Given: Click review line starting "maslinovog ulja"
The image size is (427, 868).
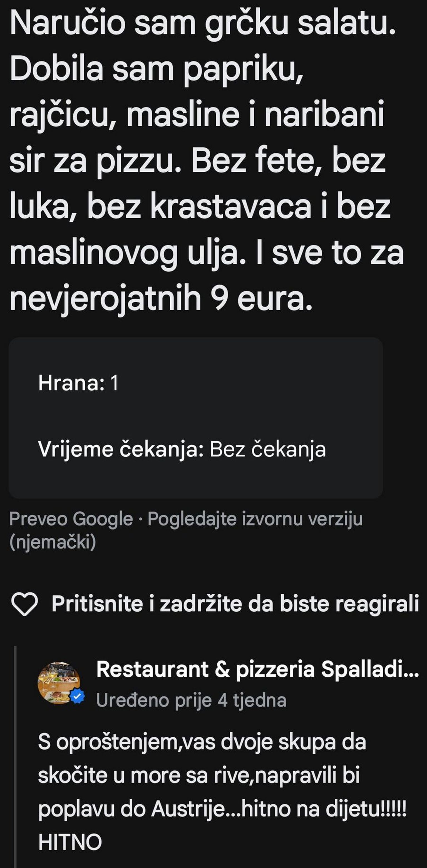Looking at the screenshot, I should 207,253.
